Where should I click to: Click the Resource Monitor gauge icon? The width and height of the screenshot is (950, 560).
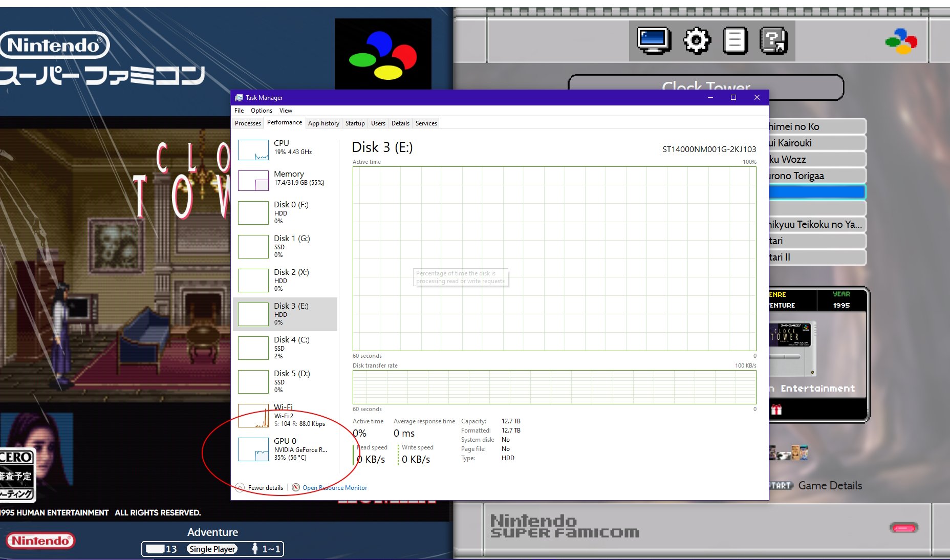tap(296, 487)
